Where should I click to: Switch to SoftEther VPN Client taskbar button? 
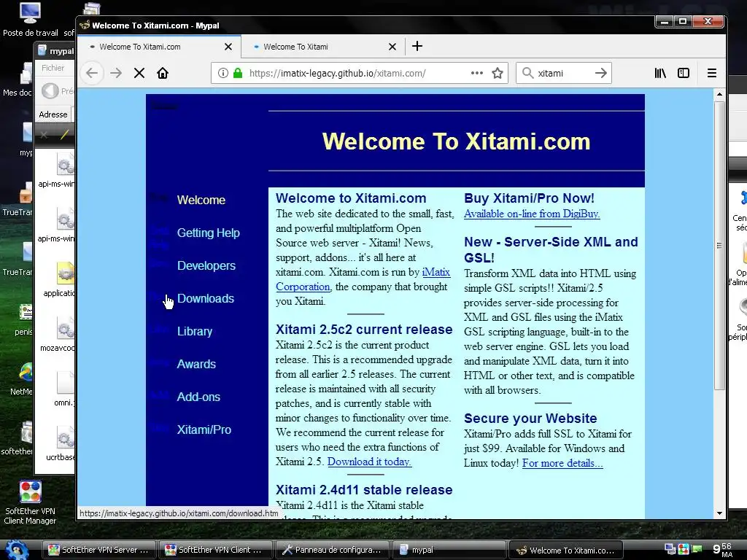click(215, 550)
